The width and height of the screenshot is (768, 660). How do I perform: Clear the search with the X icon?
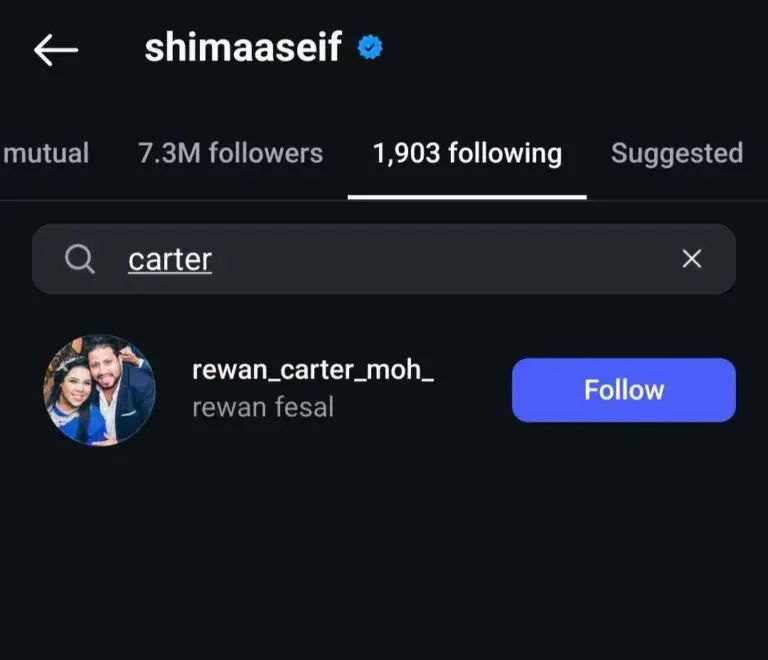point(691,259)
